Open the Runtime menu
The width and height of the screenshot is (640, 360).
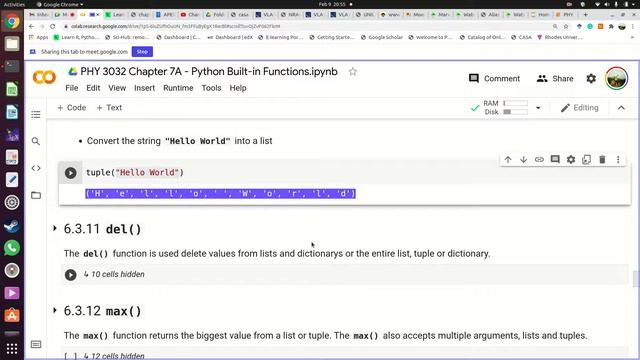point(178,88)
